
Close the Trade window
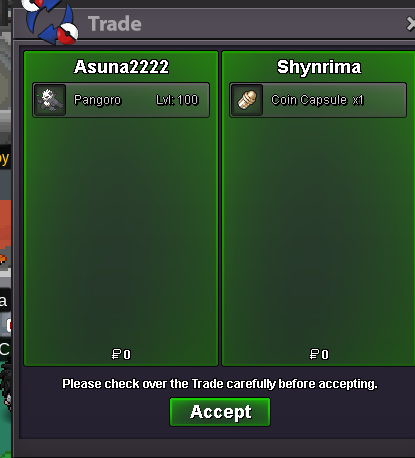[x=411, y=24]
